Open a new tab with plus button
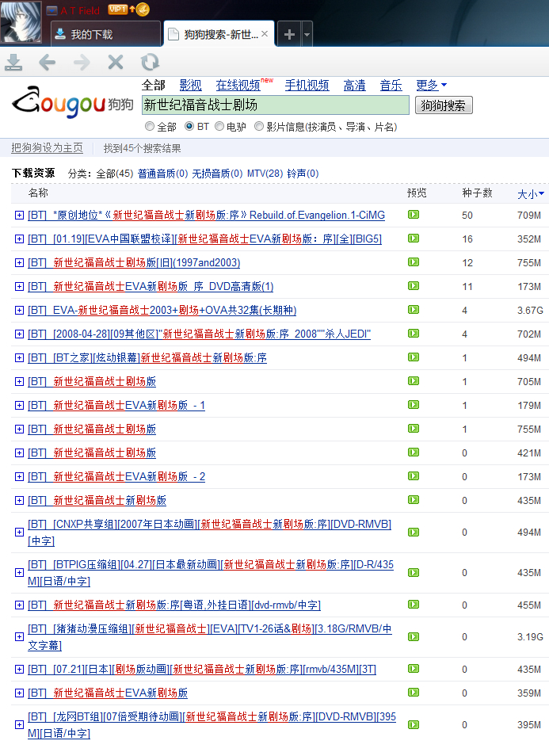This screenshot has width=549, height=756. coord(289,34)
